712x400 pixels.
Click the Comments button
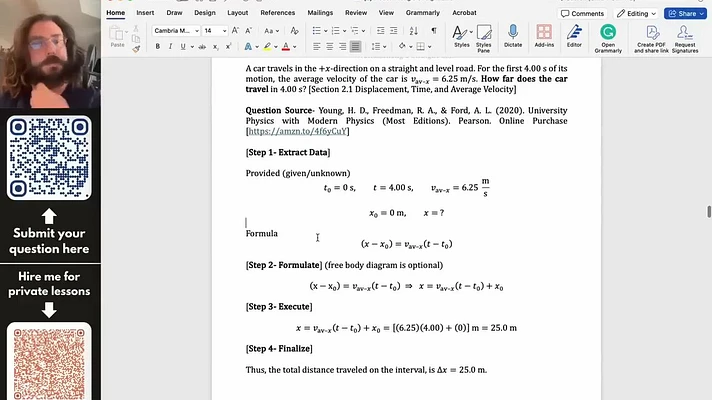pos(582,14)
